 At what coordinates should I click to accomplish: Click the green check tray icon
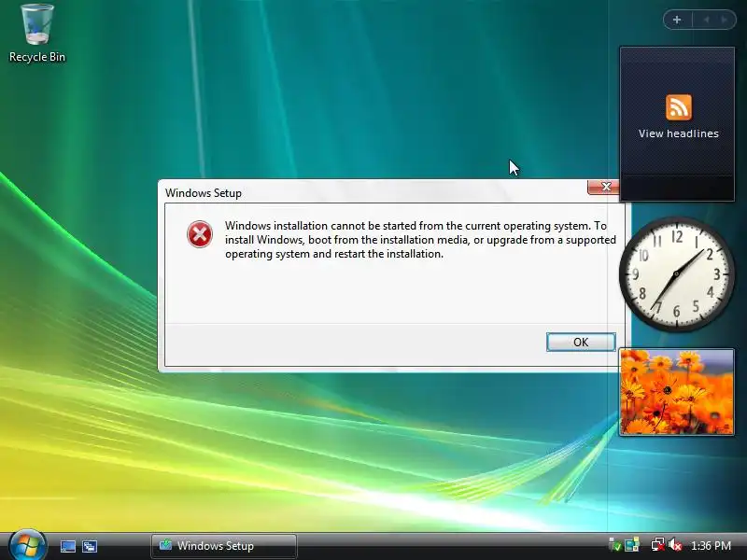pos(614,545)
